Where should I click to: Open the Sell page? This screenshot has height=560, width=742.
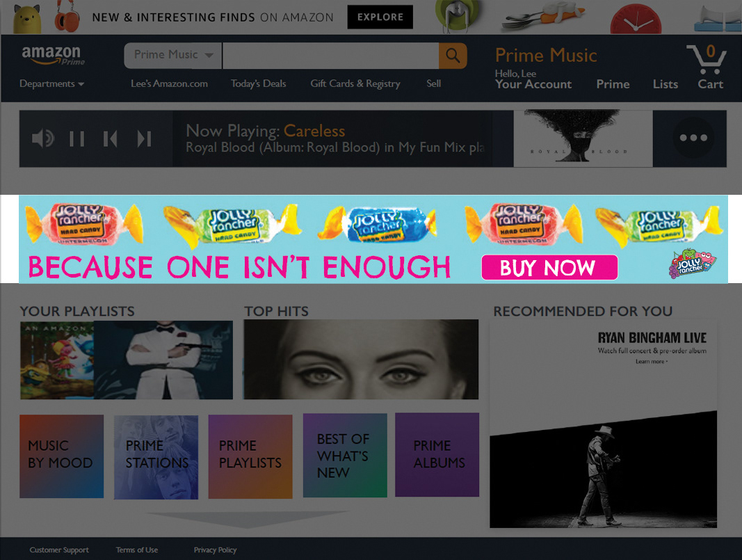433,83
